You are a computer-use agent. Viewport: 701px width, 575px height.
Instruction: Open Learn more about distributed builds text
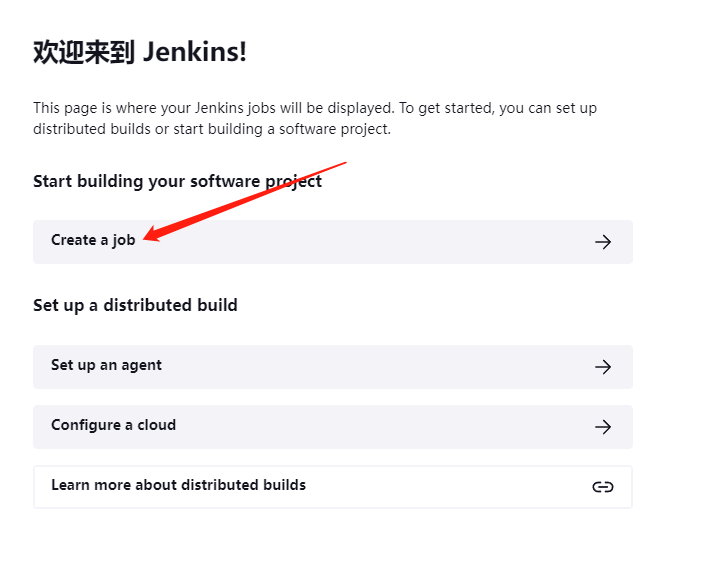click(x=178, y=486)
